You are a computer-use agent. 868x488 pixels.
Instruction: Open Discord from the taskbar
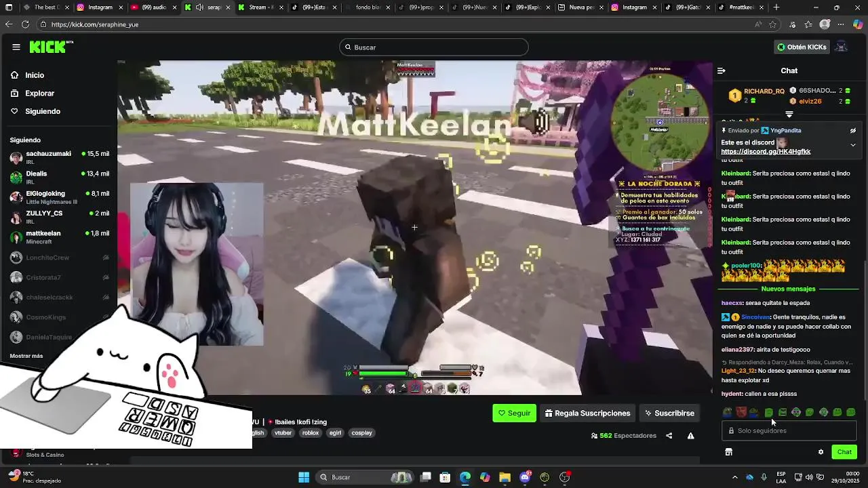pos(525,477)
